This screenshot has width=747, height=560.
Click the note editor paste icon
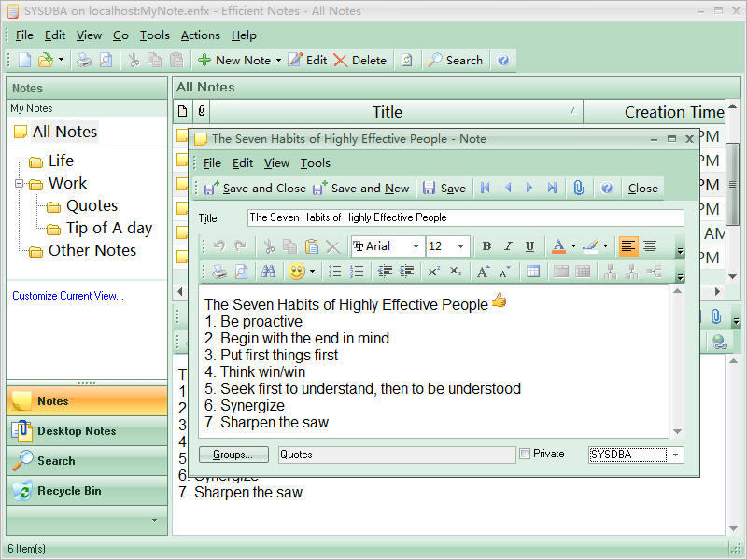(312, 246)
